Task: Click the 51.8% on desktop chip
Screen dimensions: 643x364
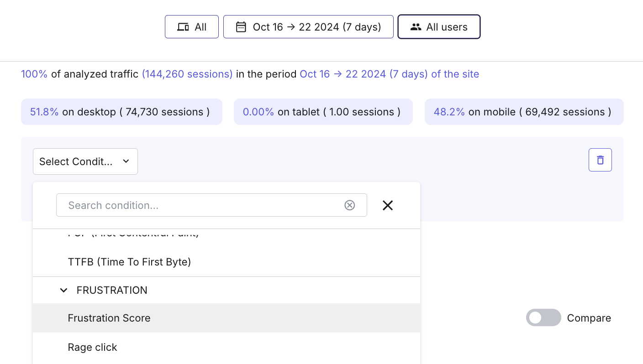Action: (x=121, y=112)
